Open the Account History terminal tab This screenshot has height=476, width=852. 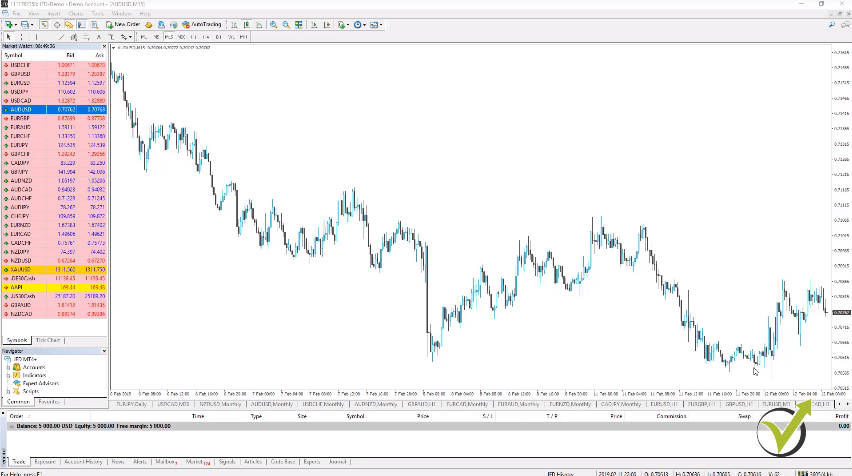tap(83, 462)
